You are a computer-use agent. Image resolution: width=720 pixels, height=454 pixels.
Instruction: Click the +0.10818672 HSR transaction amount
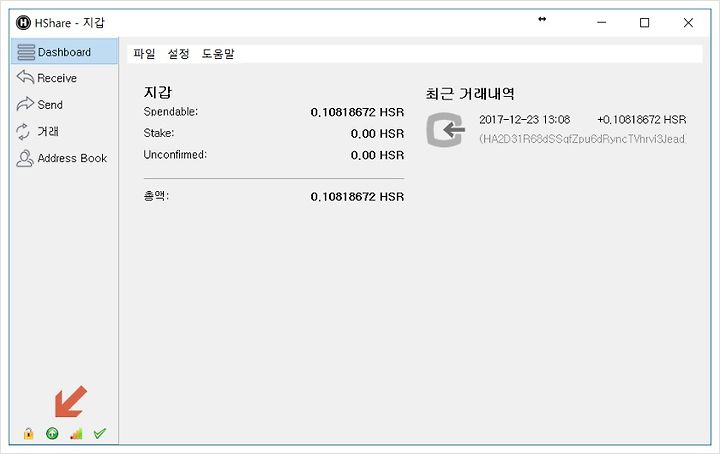point(641,120)
